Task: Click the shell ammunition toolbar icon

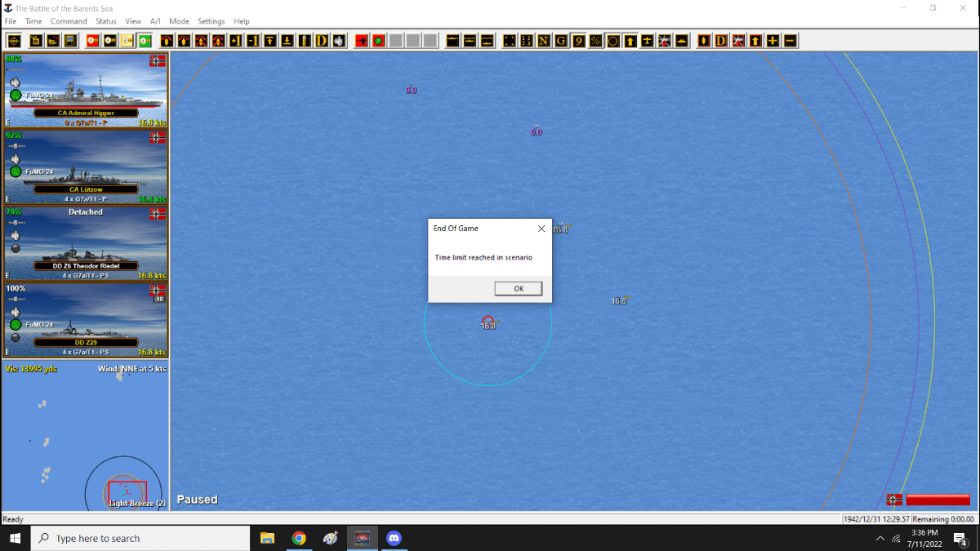Action: point(305,41)
